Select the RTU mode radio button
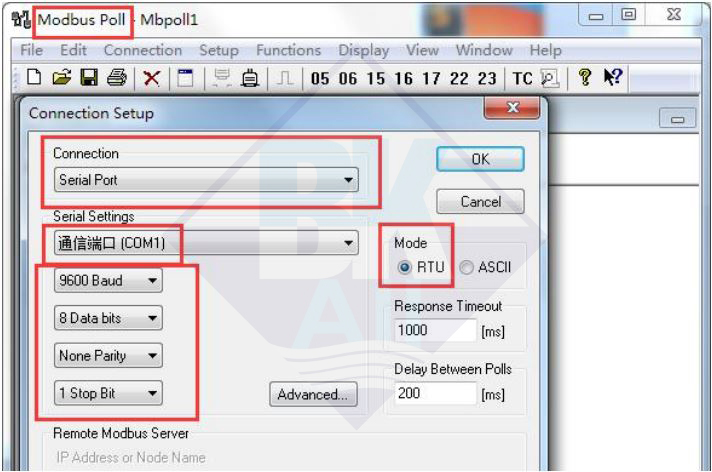Image resolution: width=712 pixels, height=472 pixels. tap(404, 267)
